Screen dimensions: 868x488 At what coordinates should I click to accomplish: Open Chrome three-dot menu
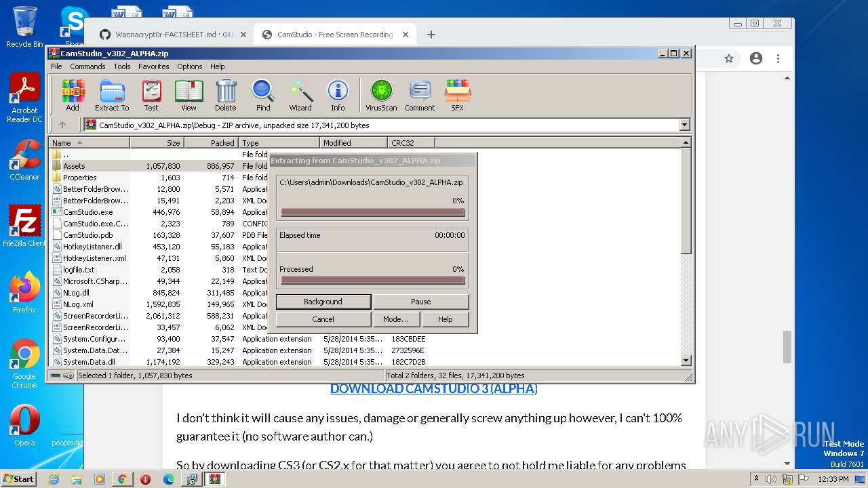coord(779,58)
